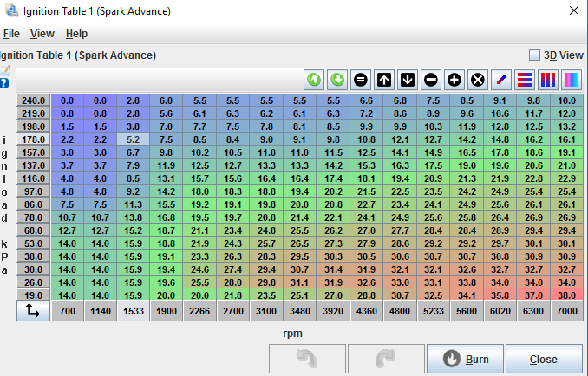
Task: Click the increase up-arrow toolbar icon
Action: (384, 80)
